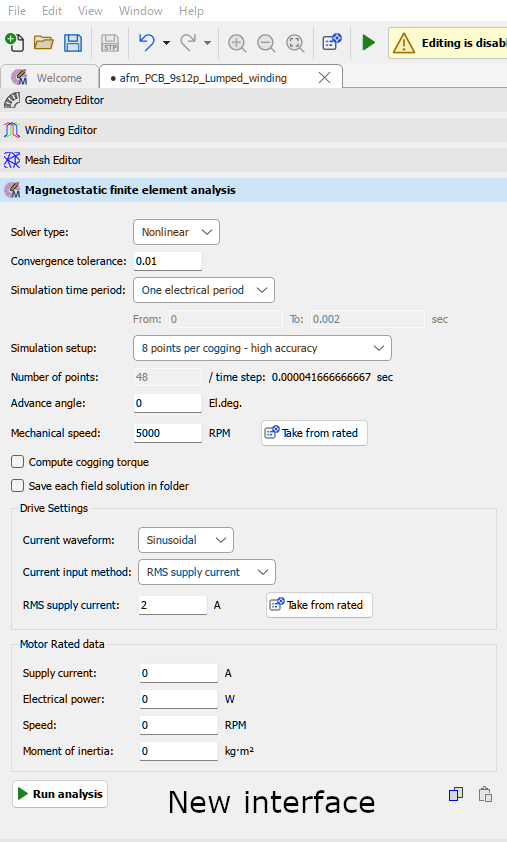507x842 pixels.
Task: Start simulation with the green play toolbar icon
Action: [x=368, y=42]
